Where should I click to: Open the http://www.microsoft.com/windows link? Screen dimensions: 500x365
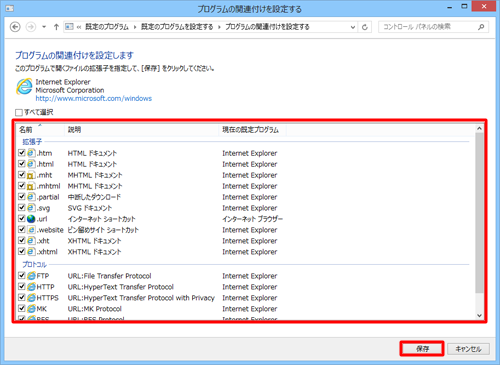tap(94, 98)
